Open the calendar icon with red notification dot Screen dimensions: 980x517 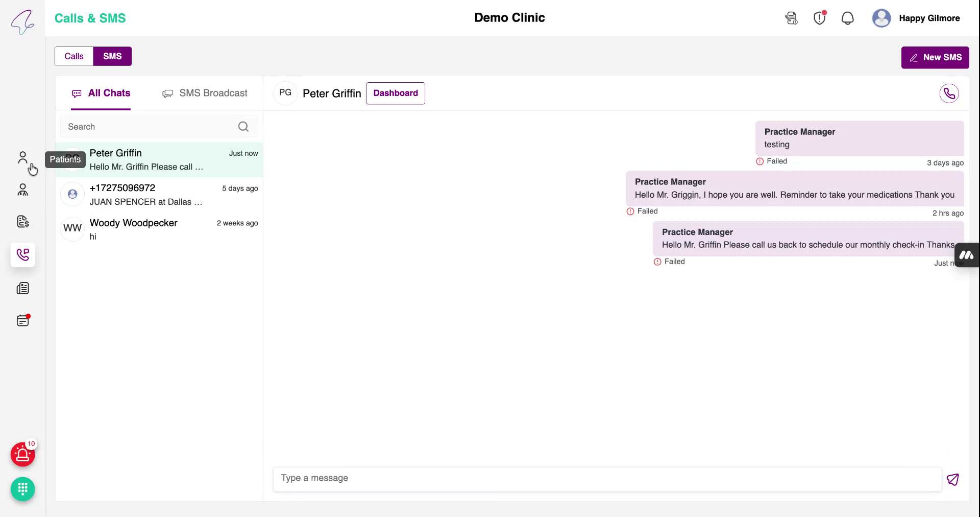coord(22,320)
